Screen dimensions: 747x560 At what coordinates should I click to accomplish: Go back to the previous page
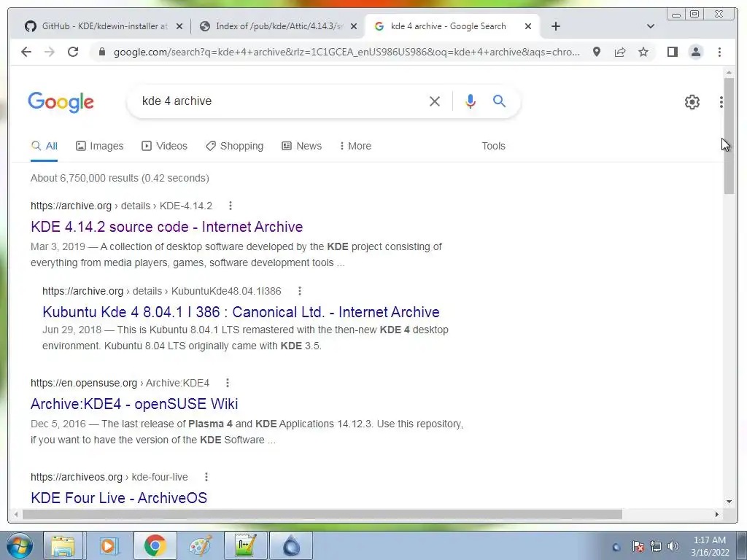click(26, 52)
